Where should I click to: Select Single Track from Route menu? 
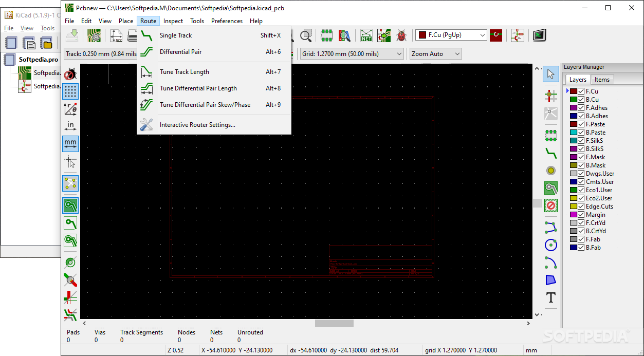214,35
